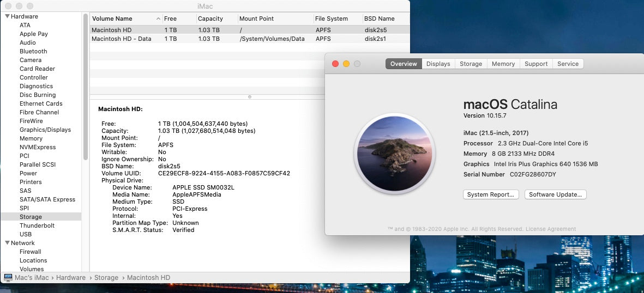Viewport: 644px width, 293px height.
Task: Click the Software Update button
Action: [555, 194]
